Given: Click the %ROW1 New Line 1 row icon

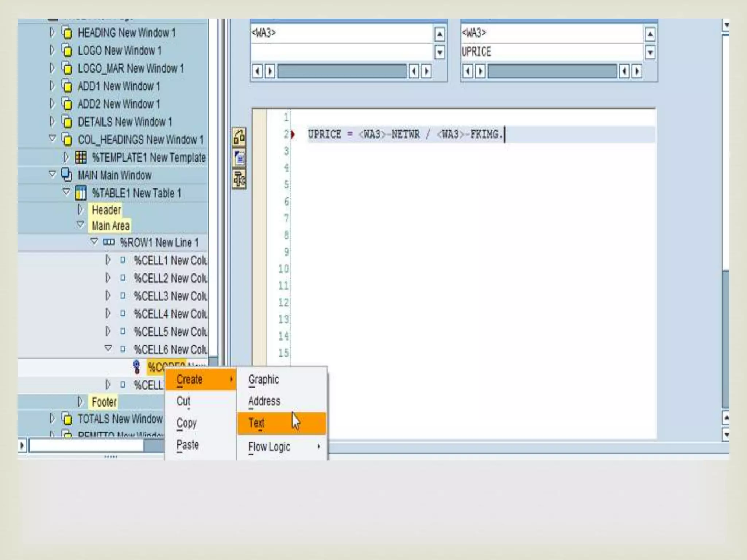Looking at the screenshot, I should coord(109,242).
